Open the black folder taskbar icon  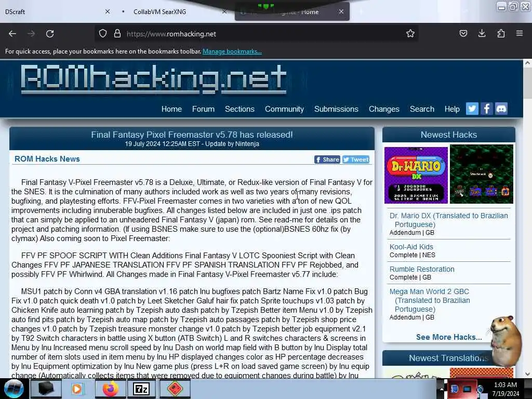click(46, 389)
